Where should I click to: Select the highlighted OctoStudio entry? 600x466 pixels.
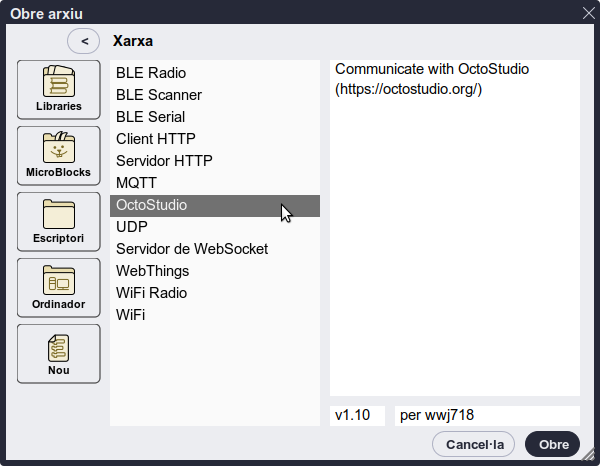215,205
